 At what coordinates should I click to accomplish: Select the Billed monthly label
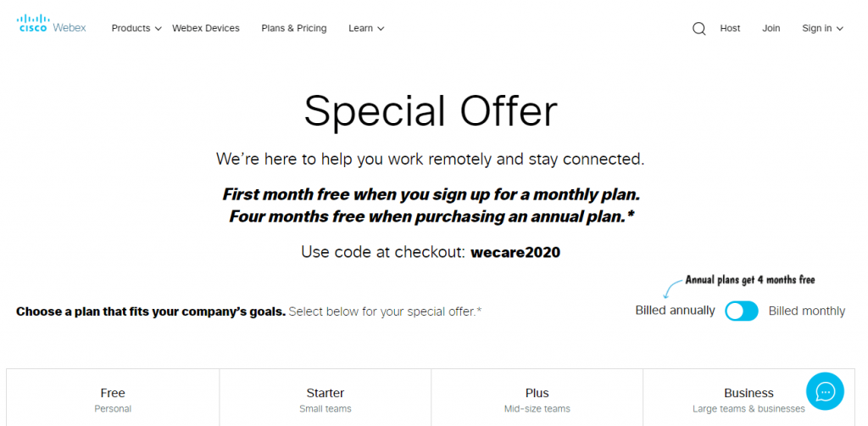[807, 311]
